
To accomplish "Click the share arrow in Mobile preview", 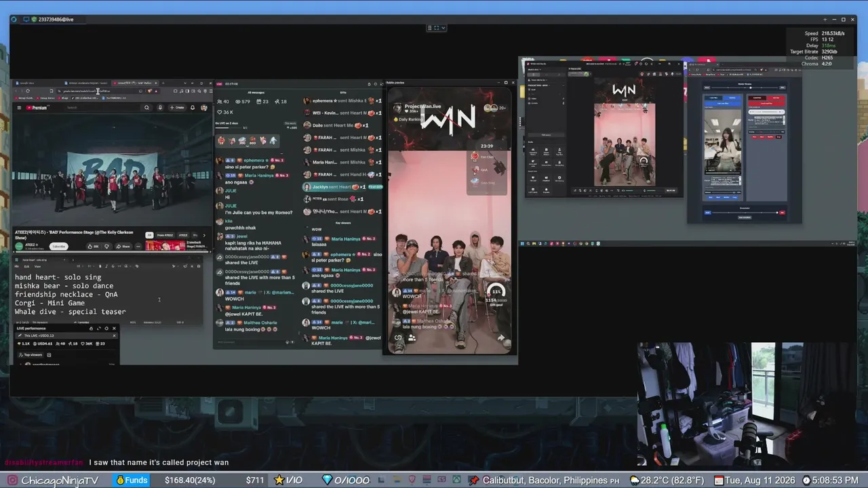I will (x=501, y=338).
